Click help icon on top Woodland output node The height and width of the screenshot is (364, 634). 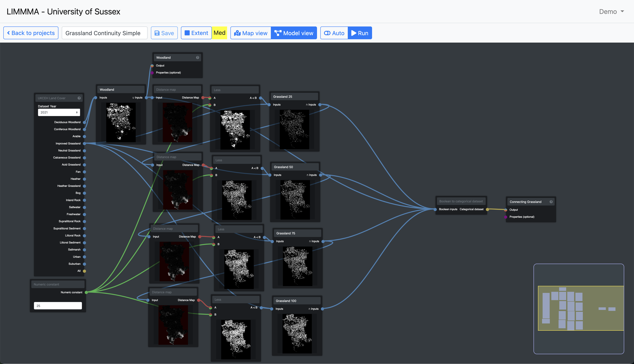[x=197, y=58]
